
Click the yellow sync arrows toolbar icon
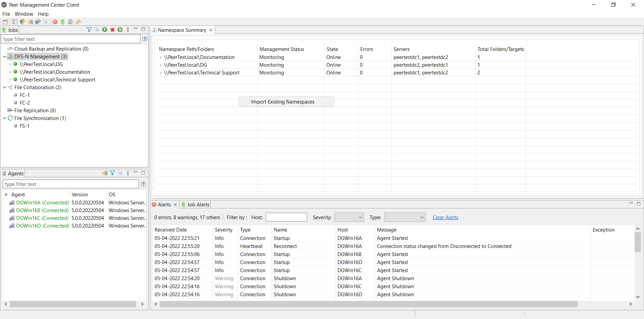(78, 22)
